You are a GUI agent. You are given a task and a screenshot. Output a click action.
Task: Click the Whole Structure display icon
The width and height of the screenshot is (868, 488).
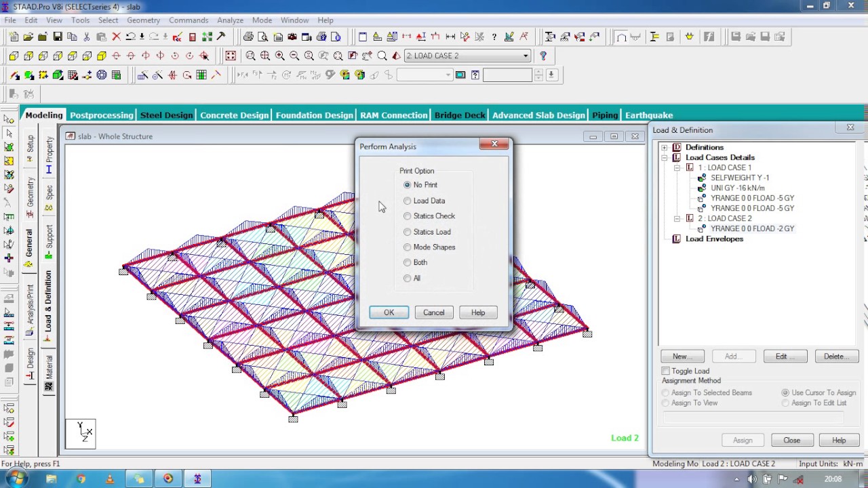231,56
